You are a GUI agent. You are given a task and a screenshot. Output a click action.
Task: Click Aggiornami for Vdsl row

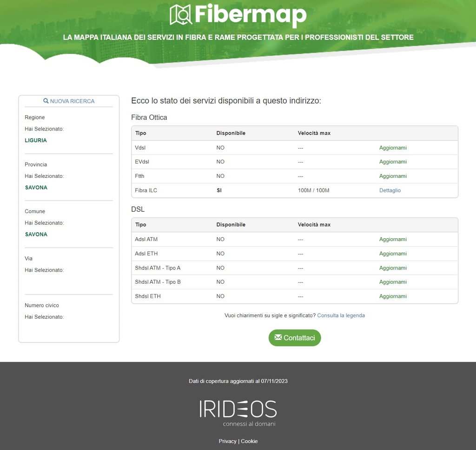(393, 148)
